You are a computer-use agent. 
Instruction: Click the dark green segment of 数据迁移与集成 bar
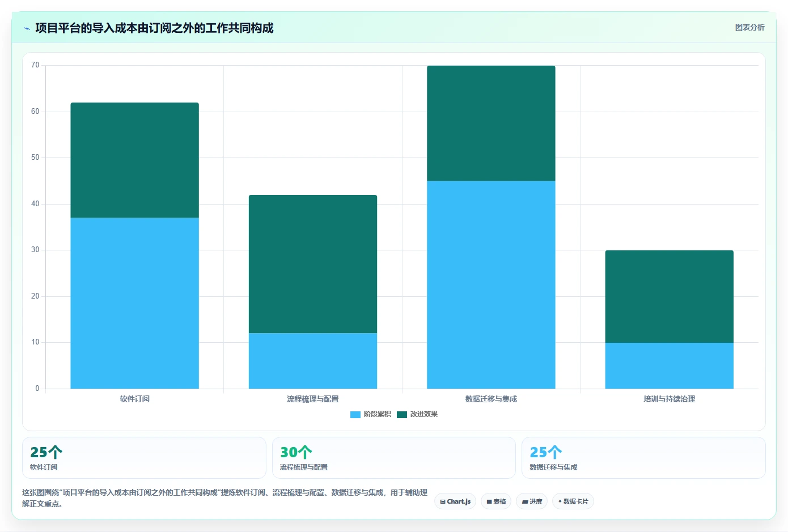491,124
